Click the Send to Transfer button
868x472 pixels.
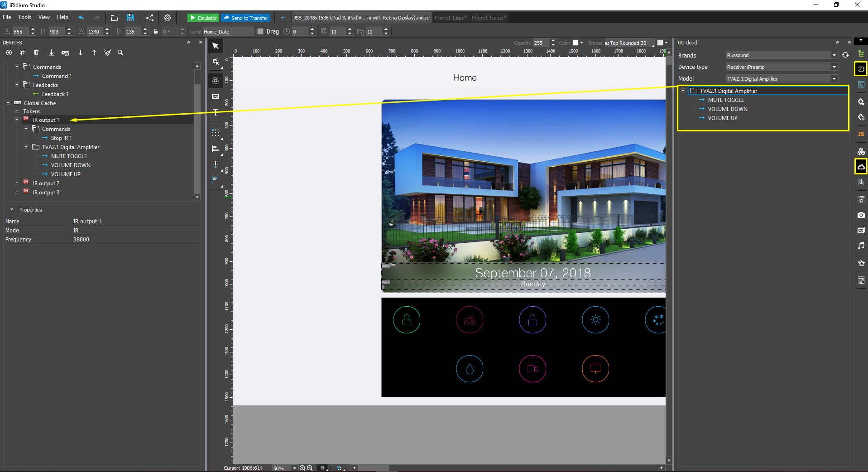(x=246, y=17)
